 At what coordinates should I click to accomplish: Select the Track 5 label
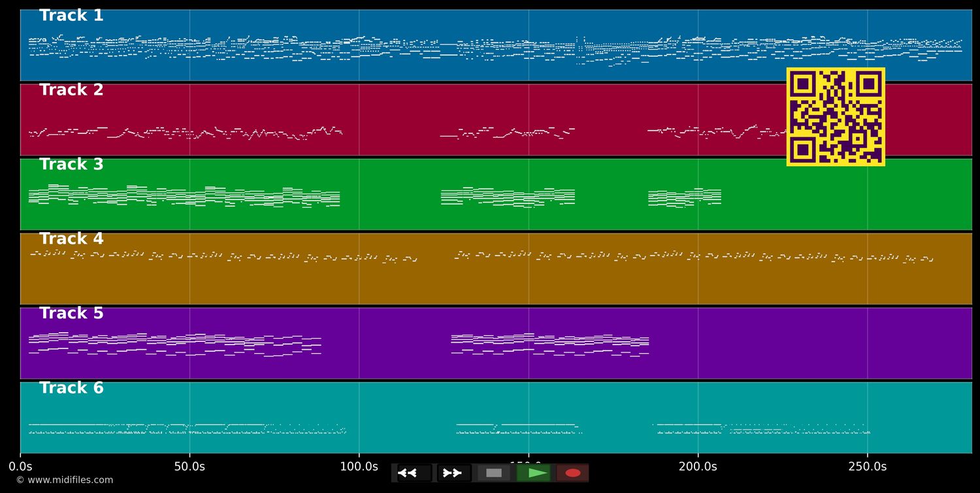pyautogui.click(x=71, y=314)
